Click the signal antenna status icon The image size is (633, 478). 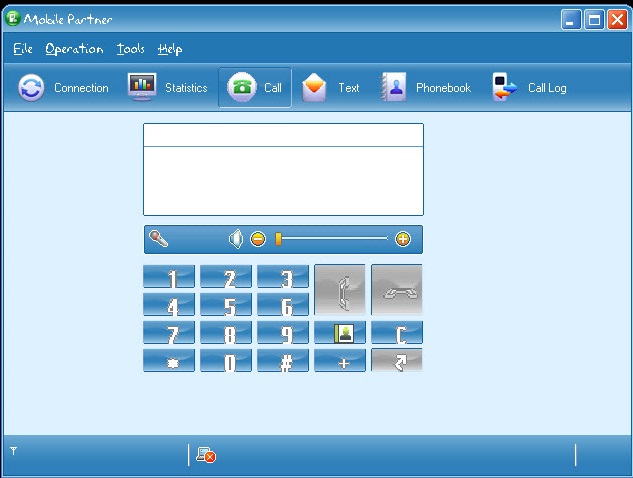coord(13,451)
